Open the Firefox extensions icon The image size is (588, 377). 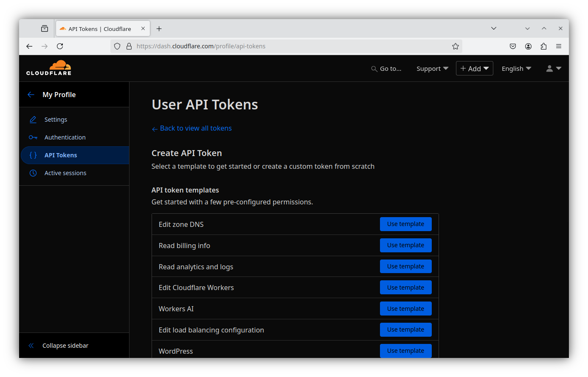point(543,46)
